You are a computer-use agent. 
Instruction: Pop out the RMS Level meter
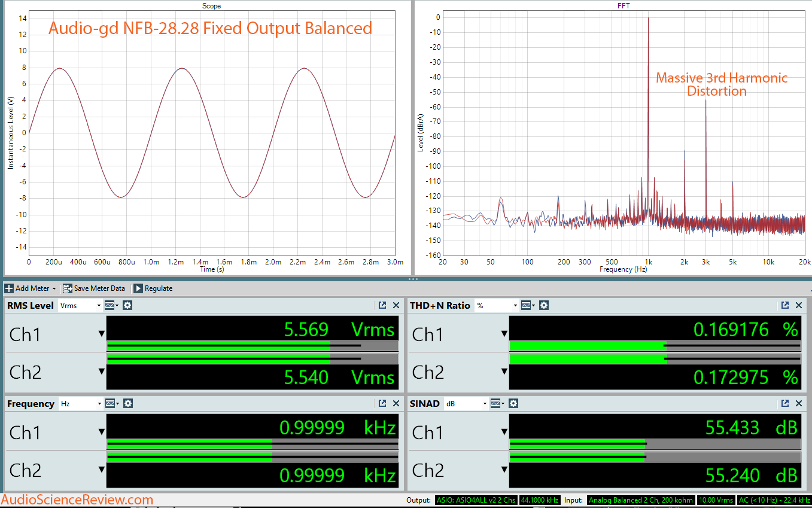tap(382, 305)
